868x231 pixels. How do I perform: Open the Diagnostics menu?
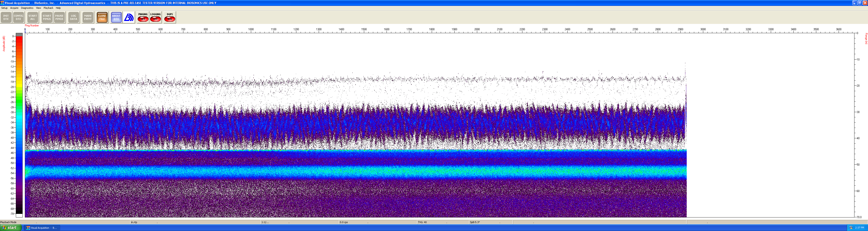(27, 8)
